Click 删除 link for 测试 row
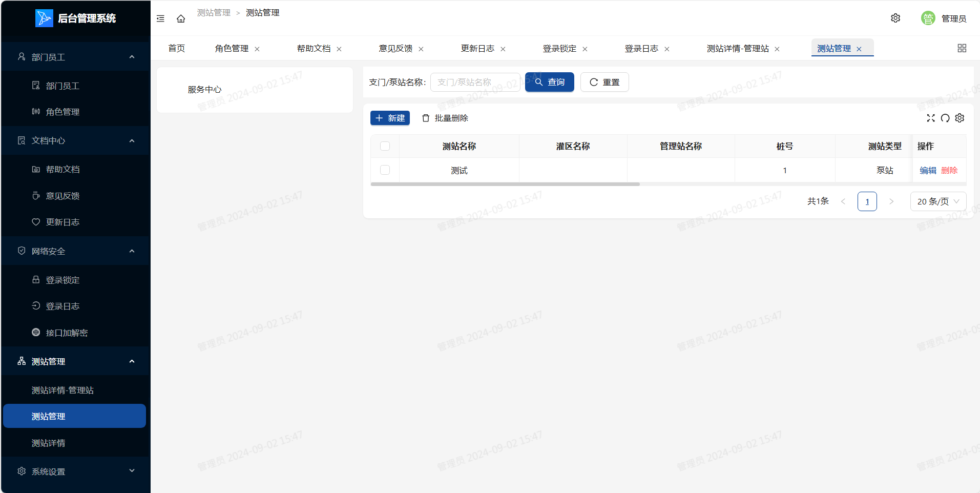980x493 pixels. tap(949, 170)
